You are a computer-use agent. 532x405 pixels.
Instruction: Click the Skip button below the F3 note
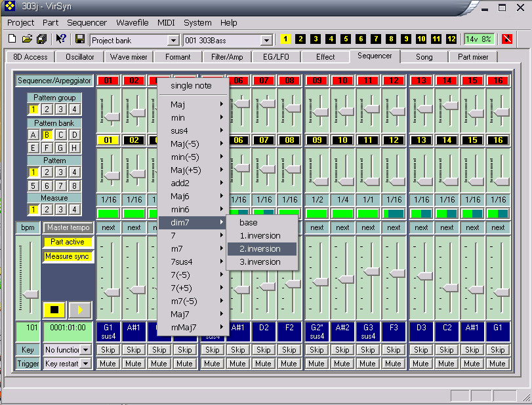click(393, 349)
